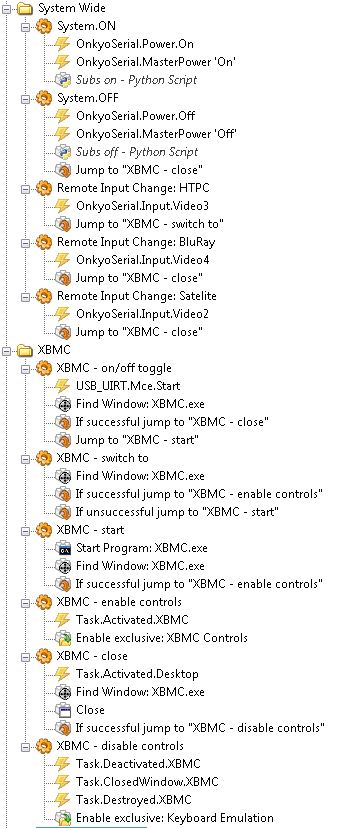The image size is (360, 828).
Task: Select Task.Activated.Desktop event item
Action: click(137, 674)
